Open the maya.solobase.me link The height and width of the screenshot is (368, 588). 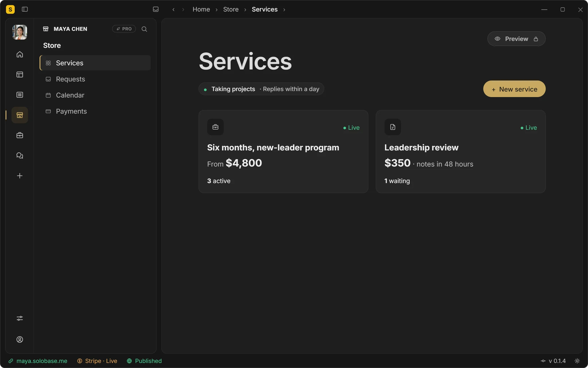38,361
